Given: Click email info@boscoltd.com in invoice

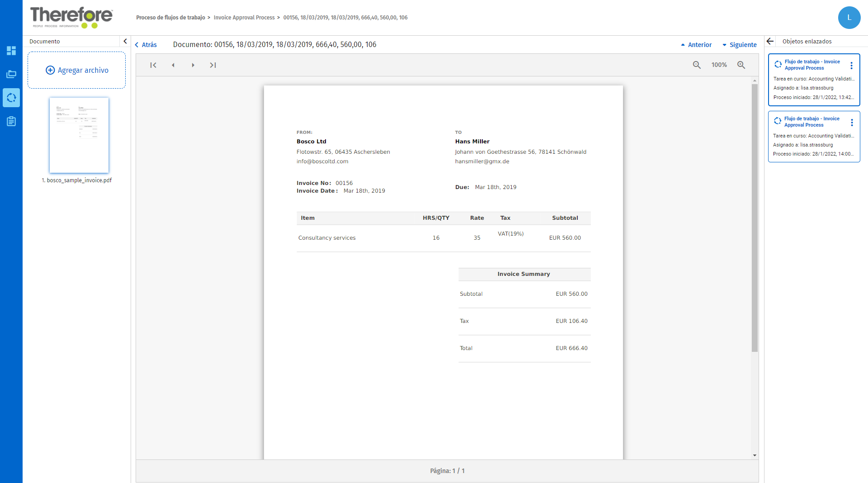Looking at the screenshot, I should pyautogui.click(x=322, y=161).
